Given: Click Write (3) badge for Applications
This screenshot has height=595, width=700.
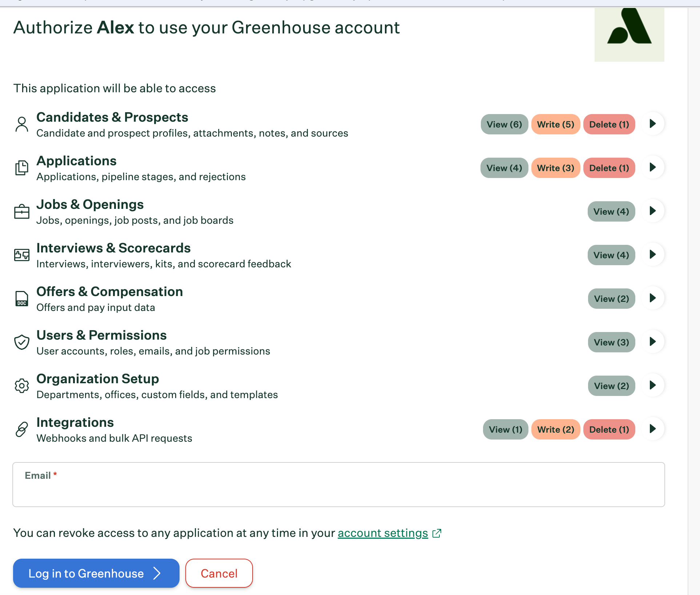Looking at the screenshot, I should click(x=556, y=168).
